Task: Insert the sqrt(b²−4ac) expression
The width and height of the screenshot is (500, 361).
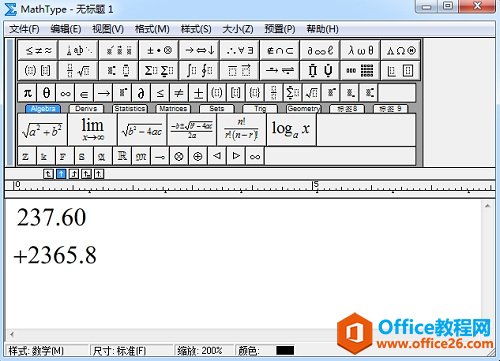Action: [142, 130]
